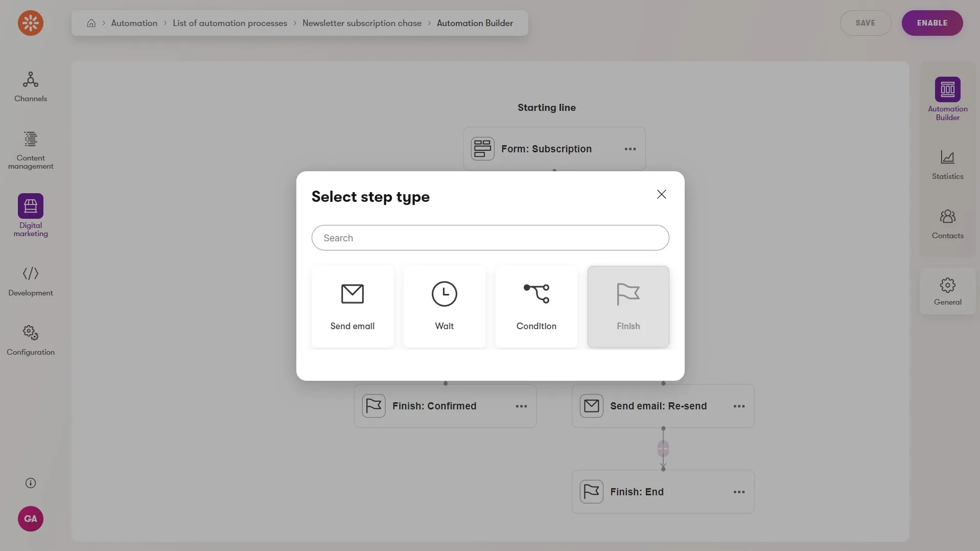Choose the Send email step type

pyautogui.click(x=353, y=307)
